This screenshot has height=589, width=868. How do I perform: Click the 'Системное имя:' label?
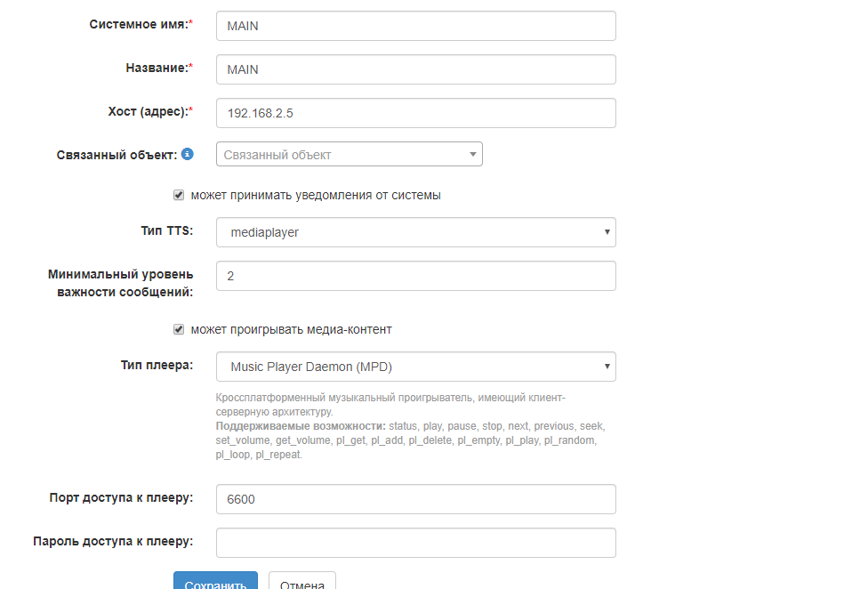pos(141,24)
